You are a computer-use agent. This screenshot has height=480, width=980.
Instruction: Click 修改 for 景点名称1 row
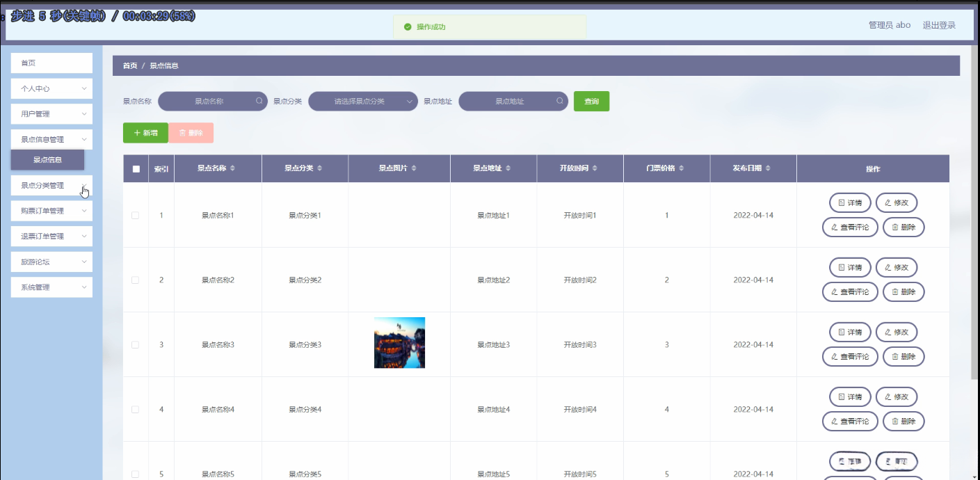897,202
